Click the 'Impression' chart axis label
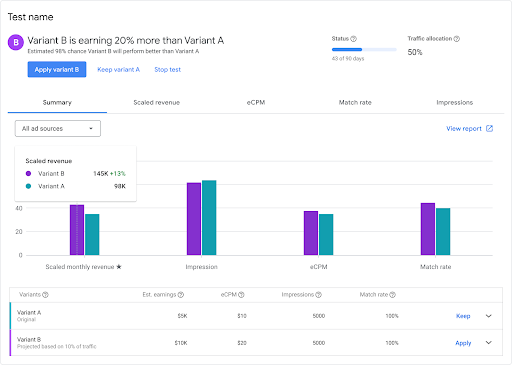The height and width of the screenshot is (365, 512). pyautogui.click(x=201, y=267)
